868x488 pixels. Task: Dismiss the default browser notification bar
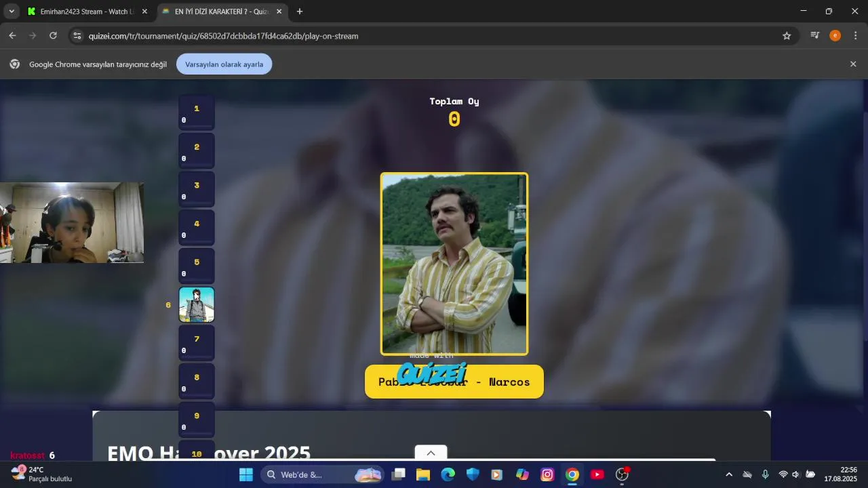point(853,64)
